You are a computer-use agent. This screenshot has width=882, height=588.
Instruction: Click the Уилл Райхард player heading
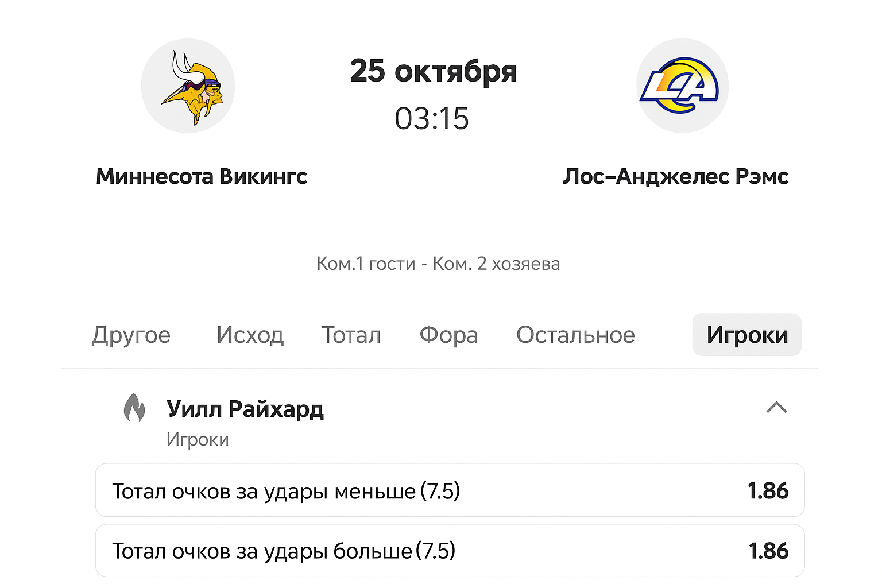tap(245, 409)
